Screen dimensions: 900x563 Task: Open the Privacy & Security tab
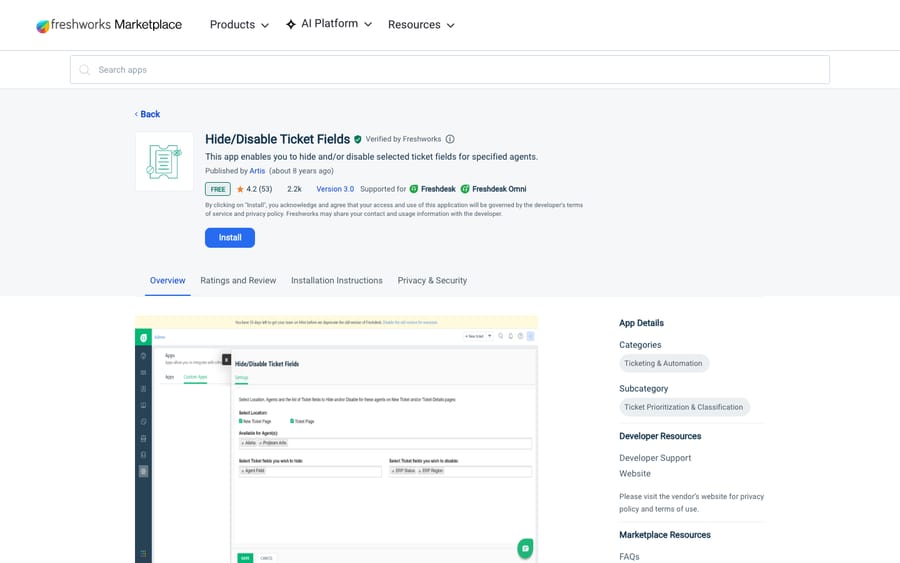click(432, 280)
